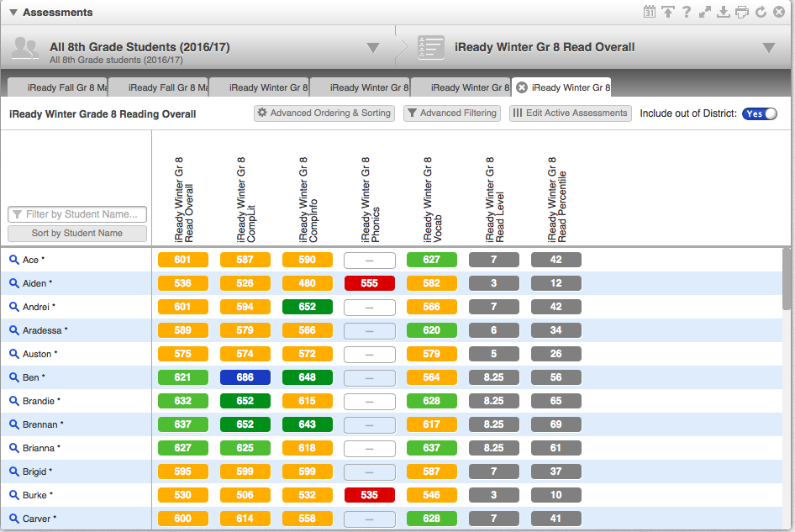This screenshot has height=532, width=795.
Task: Click Aiden's red Phonics score 555
Action: point(370,283)
